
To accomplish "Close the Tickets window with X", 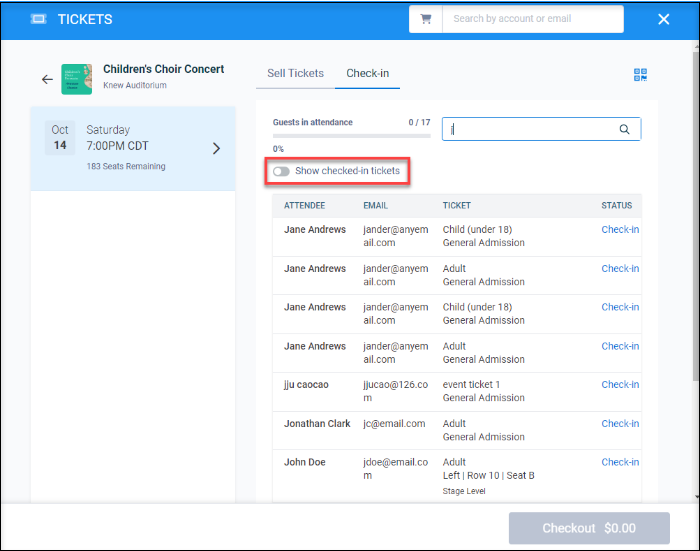I will pyautogui.click(x=663, y=19).
